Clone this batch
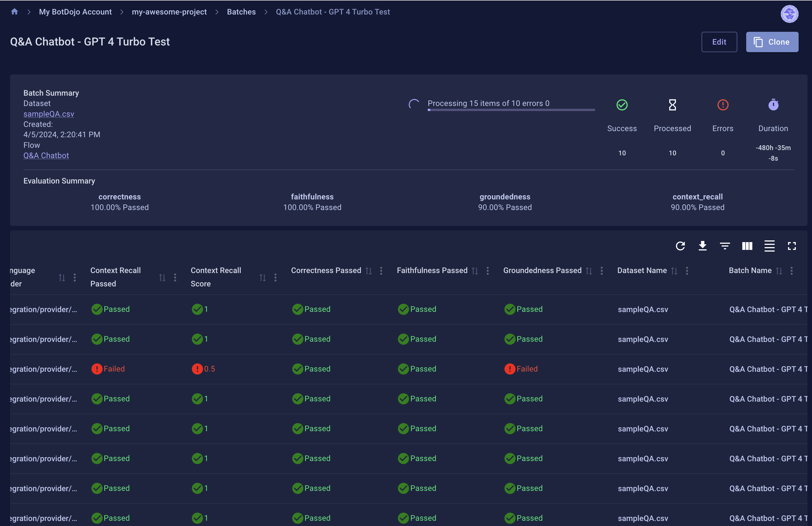The image size is (812, 526). (x=772, y=42)
